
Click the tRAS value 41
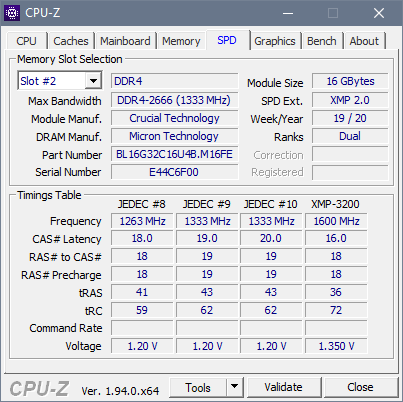142,292
